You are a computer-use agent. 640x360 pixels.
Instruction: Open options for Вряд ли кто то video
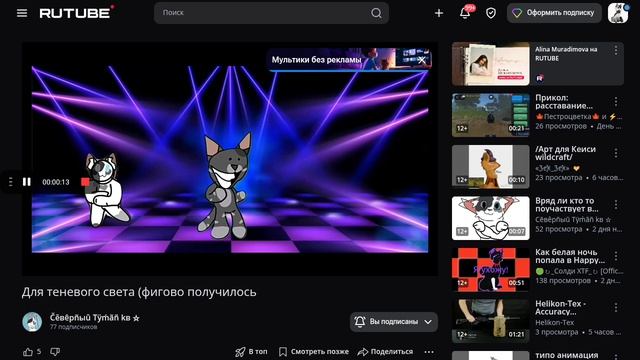click(616, 204)
